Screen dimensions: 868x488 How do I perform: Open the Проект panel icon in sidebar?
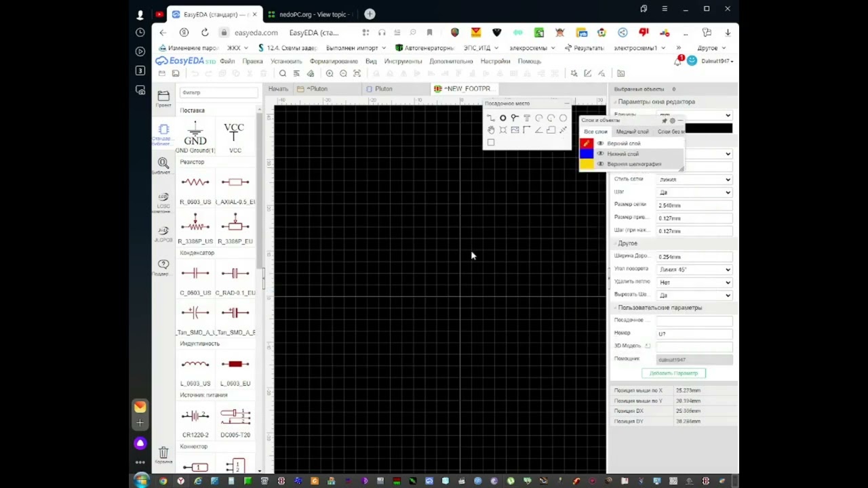(x=163, y=99)
